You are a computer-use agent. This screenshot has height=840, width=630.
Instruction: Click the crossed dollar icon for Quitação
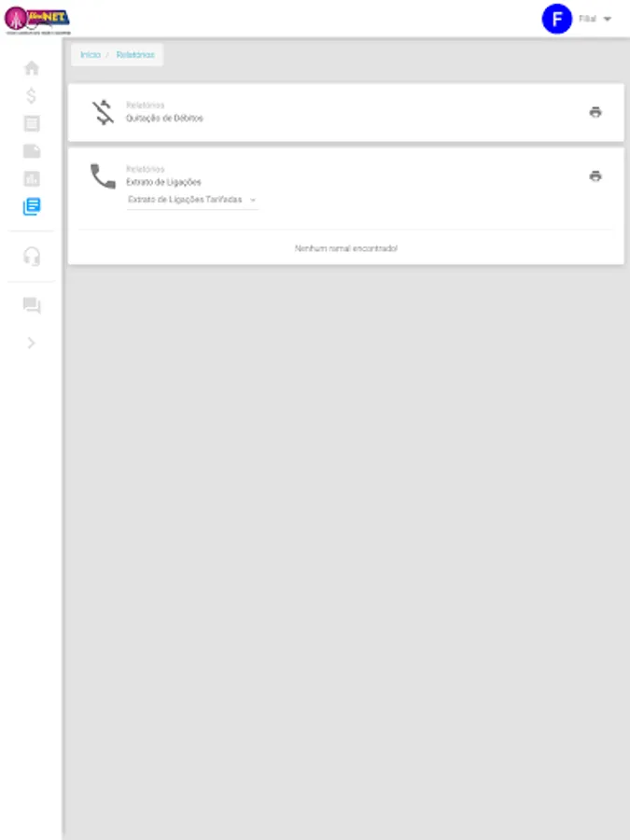click(103, 113)
